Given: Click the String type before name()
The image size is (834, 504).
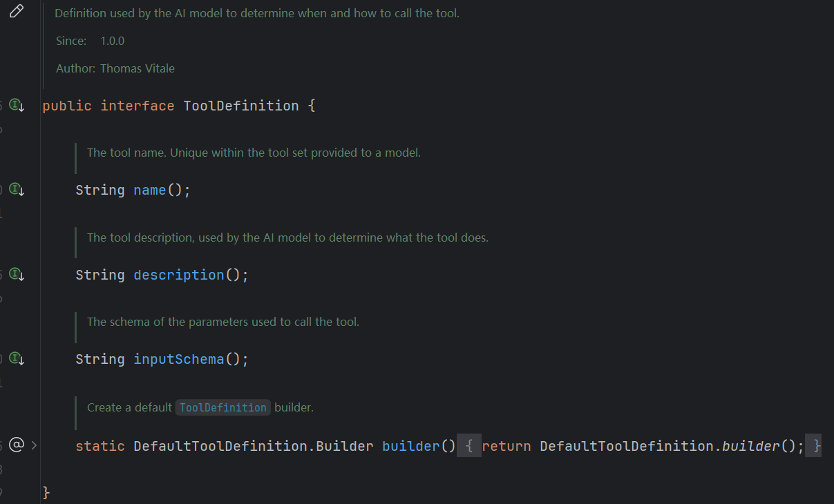Looking at the screenshot, I should coord(100,190).
